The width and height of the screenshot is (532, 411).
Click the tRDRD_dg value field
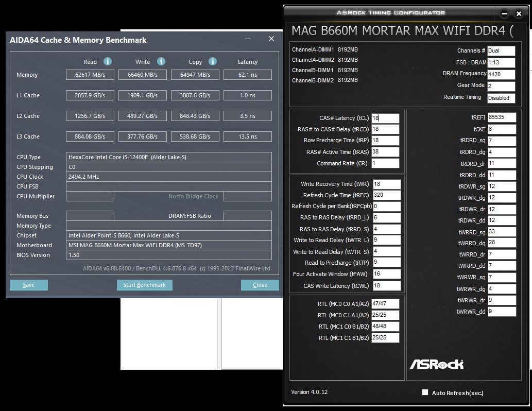pos(502,152)
